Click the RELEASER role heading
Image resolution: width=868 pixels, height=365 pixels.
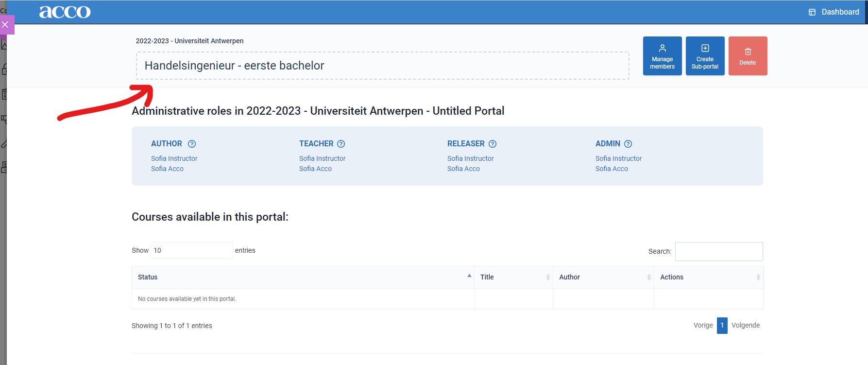click(466, 144)
